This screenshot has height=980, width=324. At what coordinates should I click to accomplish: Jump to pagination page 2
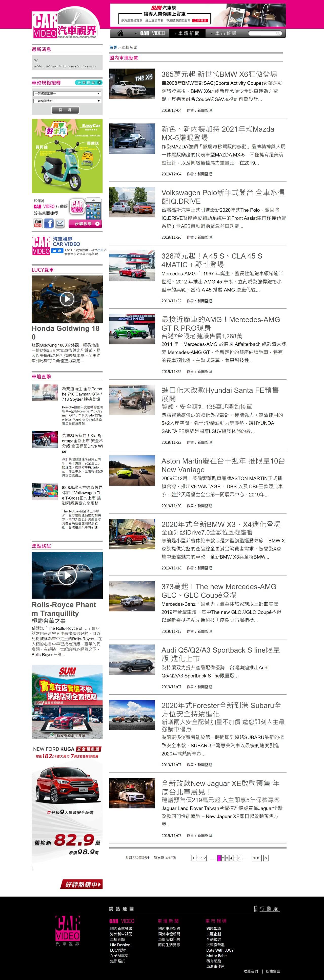223,858
